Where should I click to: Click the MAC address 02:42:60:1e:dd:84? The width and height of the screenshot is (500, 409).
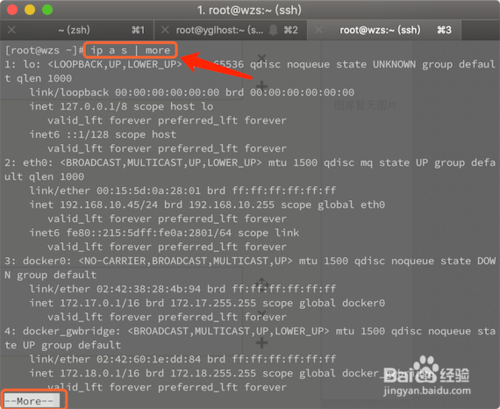point(148,359)
